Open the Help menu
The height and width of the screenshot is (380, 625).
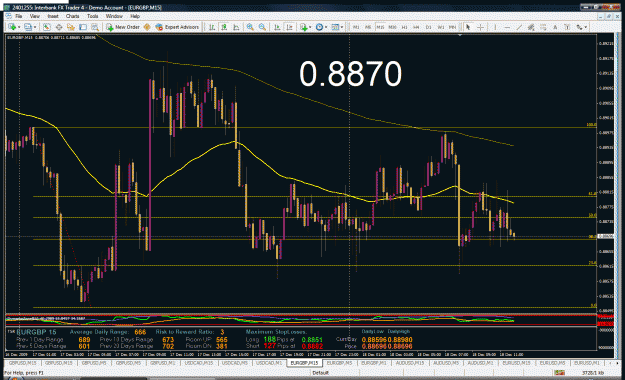tap(135, 16)
